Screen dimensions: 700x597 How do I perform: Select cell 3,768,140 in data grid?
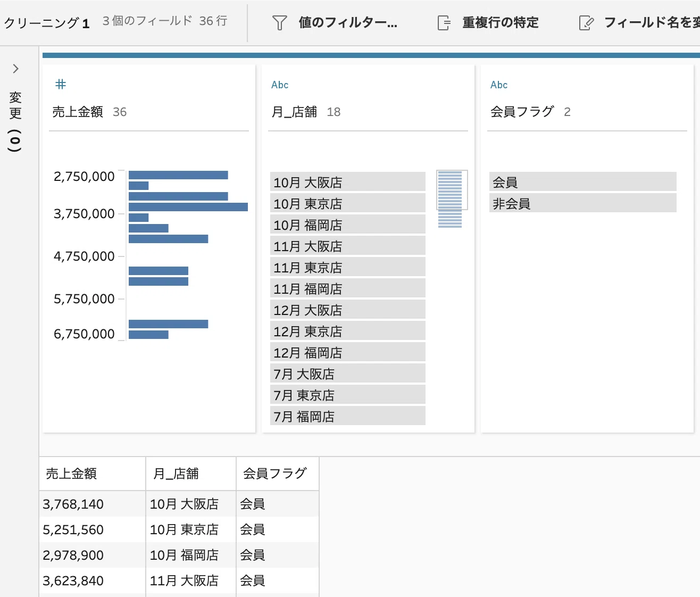coord(93,504)
